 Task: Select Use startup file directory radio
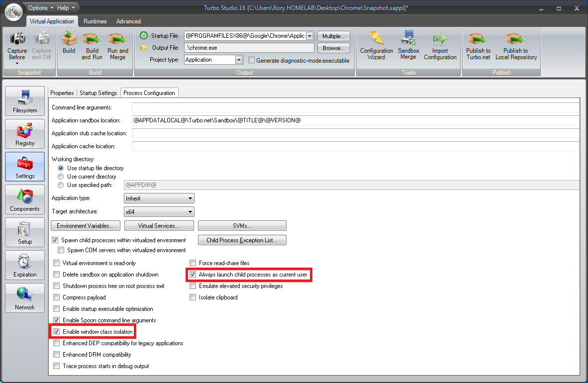[x=61, y=168]
